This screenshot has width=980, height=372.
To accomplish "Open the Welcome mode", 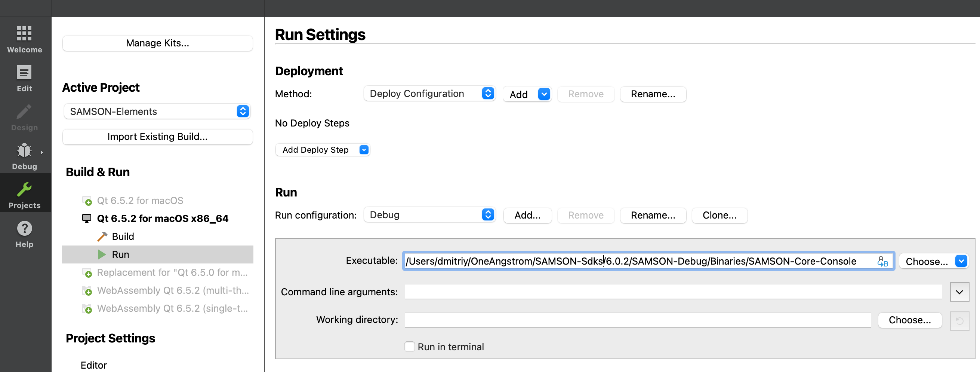I will coord(24,39).
